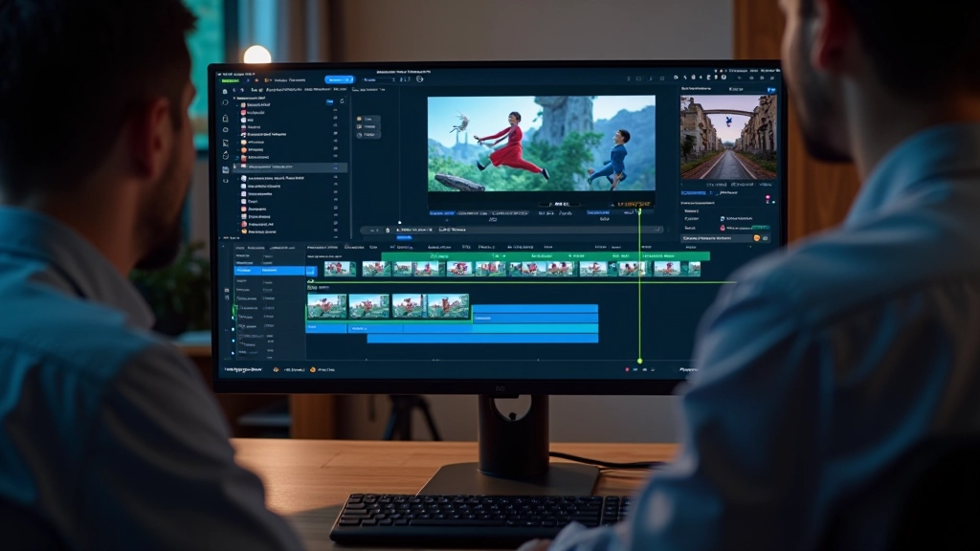Image resolution: width=980 pixels, height=551 pixels.
Task: Click the blue button above the ruins preview
Action: [771, 91]
